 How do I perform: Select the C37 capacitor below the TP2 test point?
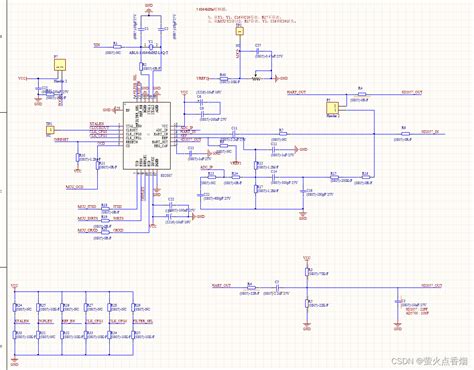click(258, 51)
